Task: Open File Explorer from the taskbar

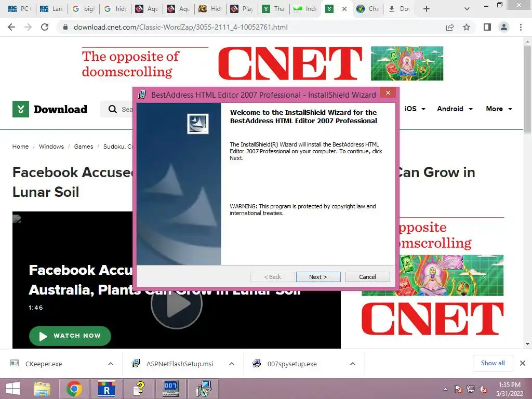Action: pyautogui.click(x=42, y=389)
